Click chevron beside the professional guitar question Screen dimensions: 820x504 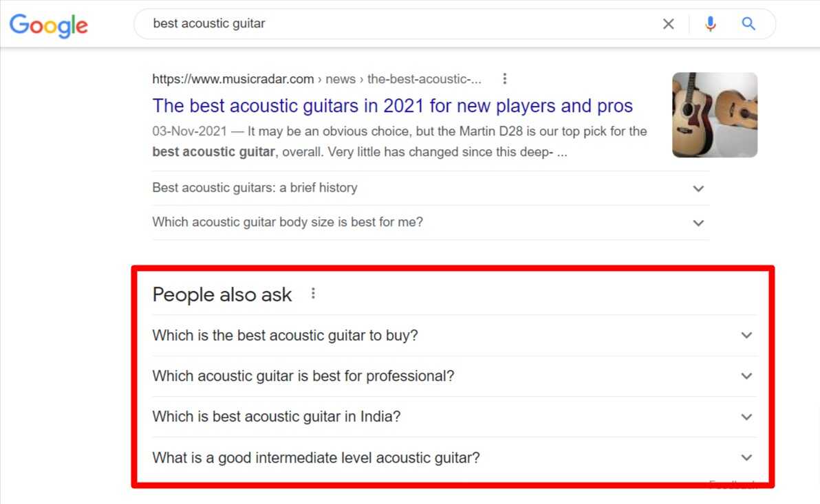(746, 376)
